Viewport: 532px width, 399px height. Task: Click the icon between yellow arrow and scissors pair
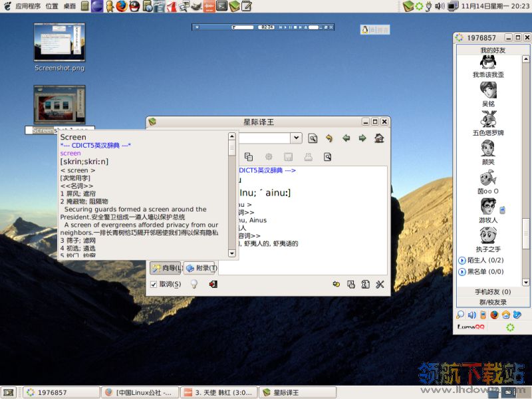click(351, 285)
